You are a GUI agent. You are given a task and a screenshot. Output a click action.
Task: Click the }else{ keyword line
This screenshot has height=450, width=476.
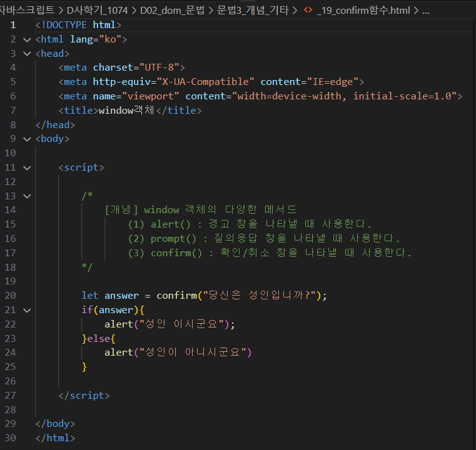(x=99, y=339)
